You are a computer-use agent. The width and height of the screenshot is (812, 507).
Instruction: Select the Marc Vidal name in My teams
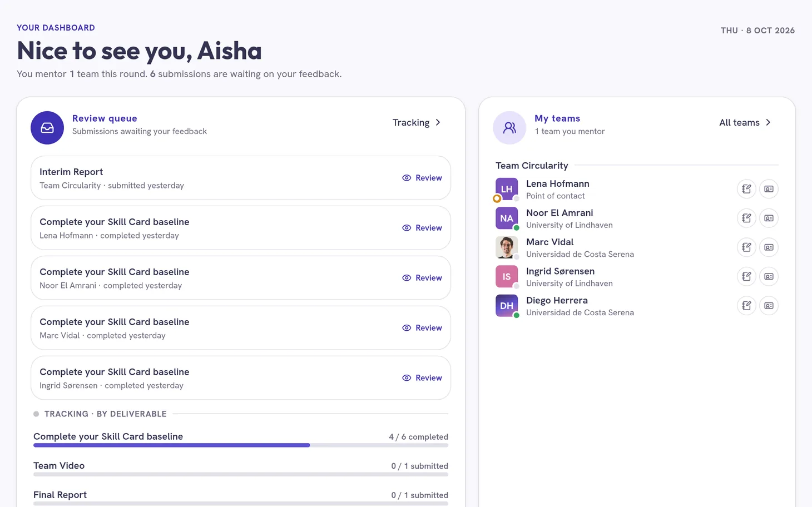(550, 242)
